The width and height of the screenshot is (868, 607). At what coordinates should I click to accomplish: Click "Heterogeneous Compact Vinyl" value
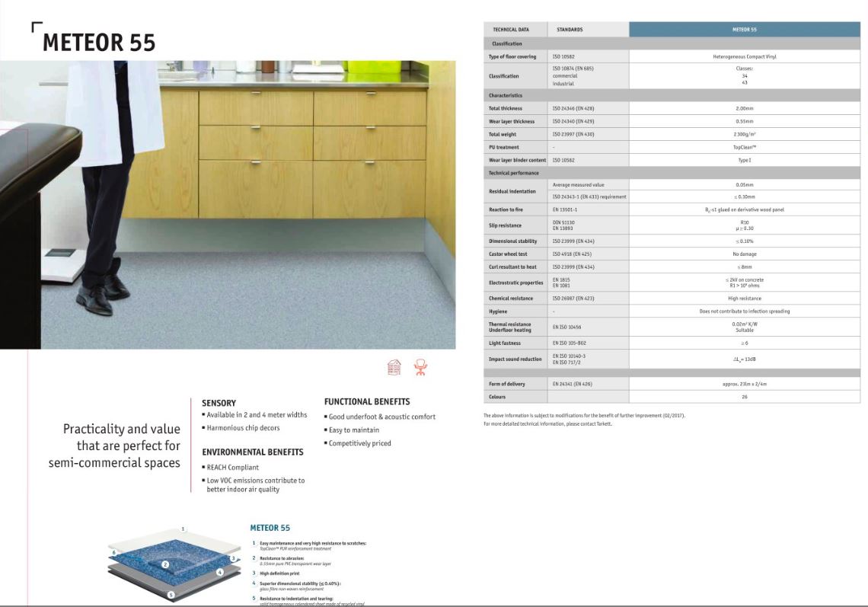click(x=745, y=56)
